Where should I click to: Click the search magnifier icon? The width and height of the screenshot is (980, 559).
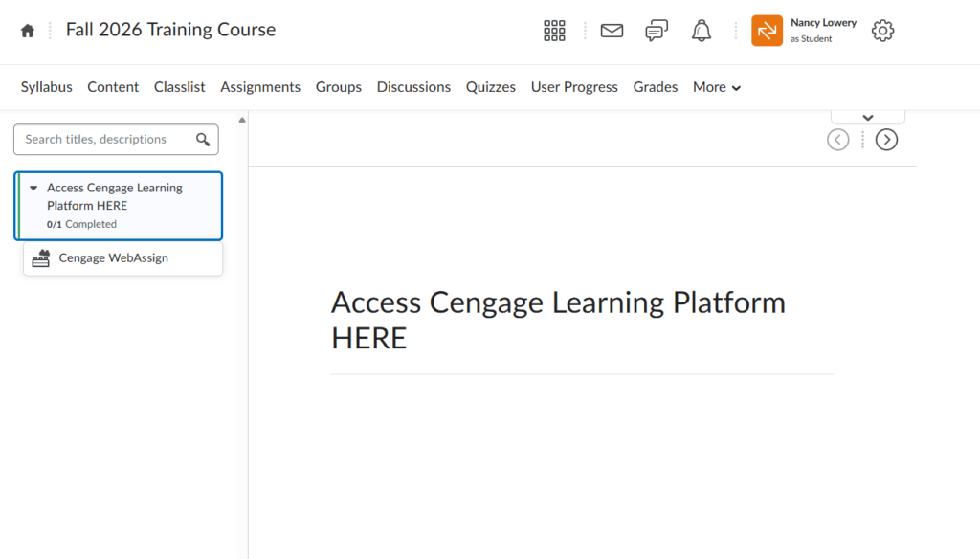pyautogui.click(x=203, y=140)
